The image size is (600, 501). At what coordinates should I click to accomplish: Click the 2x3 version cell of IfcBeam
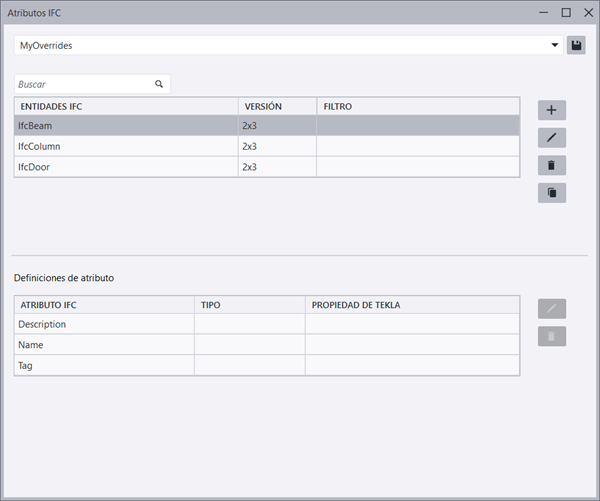tap(277, 126)
